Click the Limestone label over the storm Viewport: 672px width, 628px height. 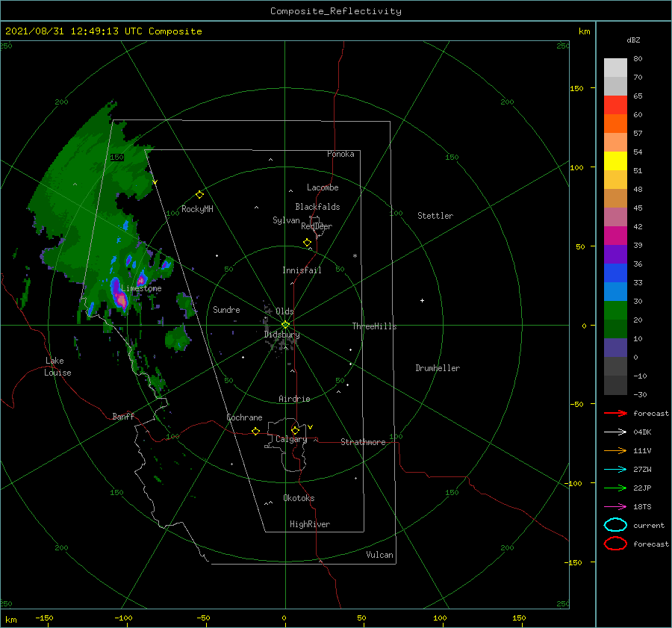tap(141, 288)
